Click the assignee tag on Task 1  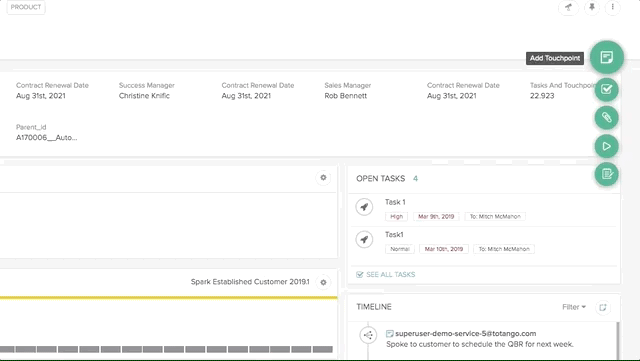point(495,216)
